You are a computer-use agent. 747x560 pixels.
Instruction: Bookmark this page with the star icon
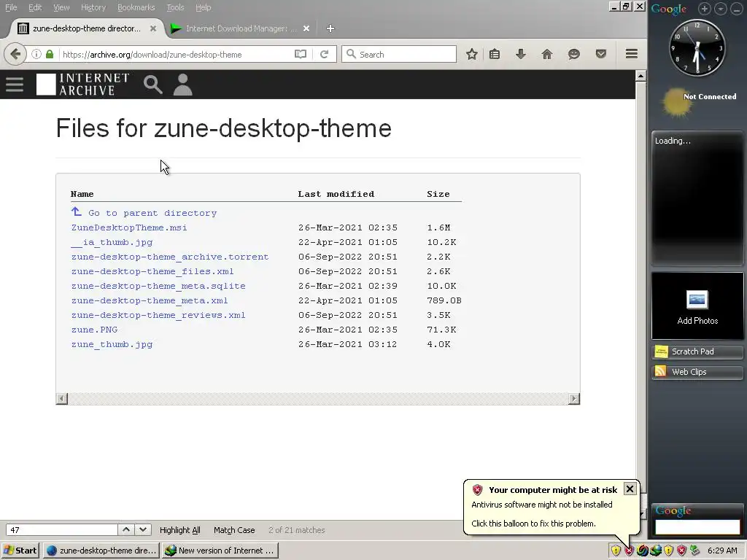coord(472,54)
